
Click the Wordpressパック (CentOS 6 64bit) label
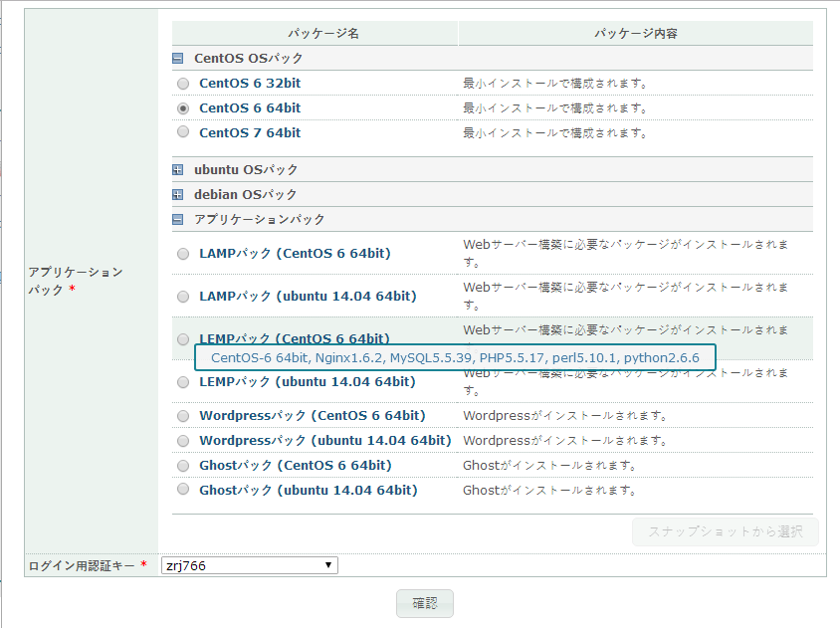point(313,415)
